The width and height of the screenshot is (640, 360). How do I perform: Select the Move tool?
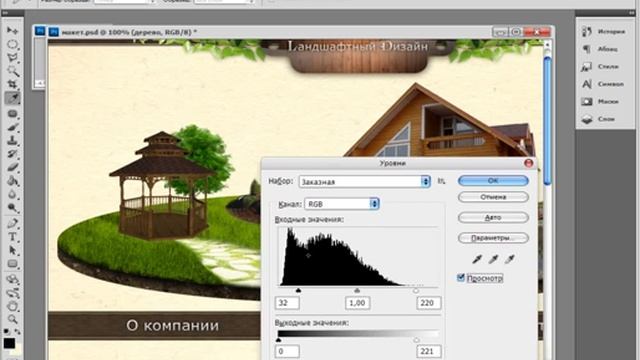pos(12,31)
